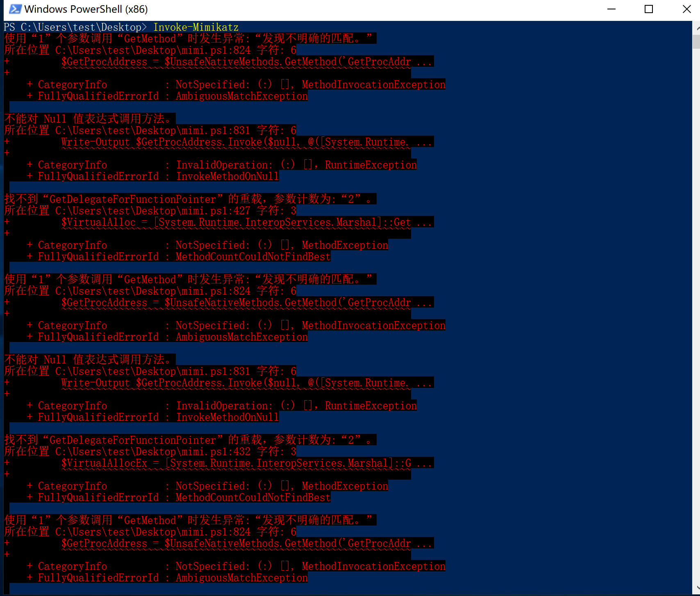
Task: Click the line referencing mimi.ps1:427
Action: 150,211
